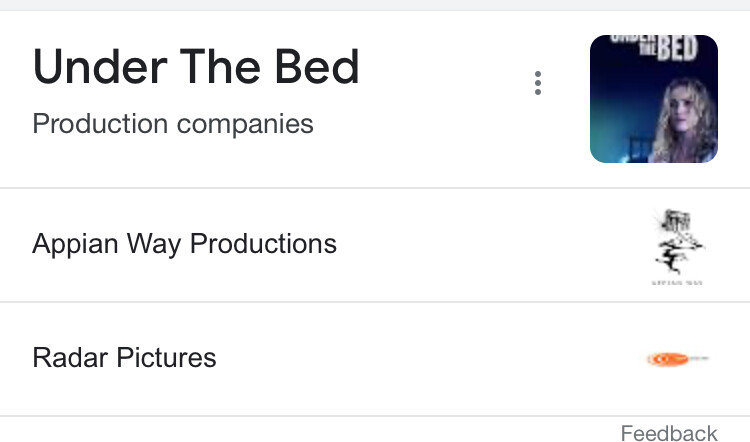The height and width of the screenshot is (442, 750).
Task: Click the word Appian in the company list
Action: point(76,244)
